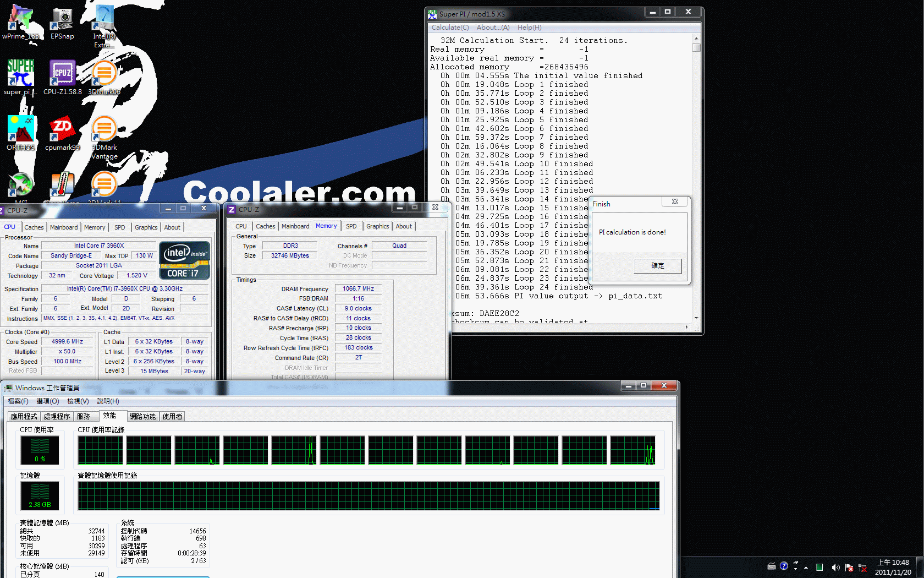The image size is (924, 578).
Task: Launch the 3DMark 11 desktop shortcut
Action: tap(104, 187)
